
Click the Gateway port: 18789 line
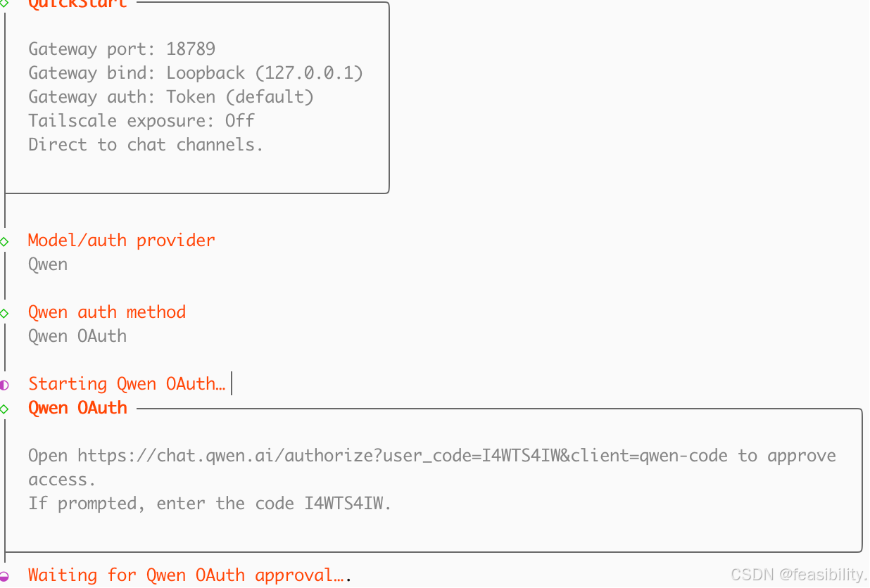[122, 49]
